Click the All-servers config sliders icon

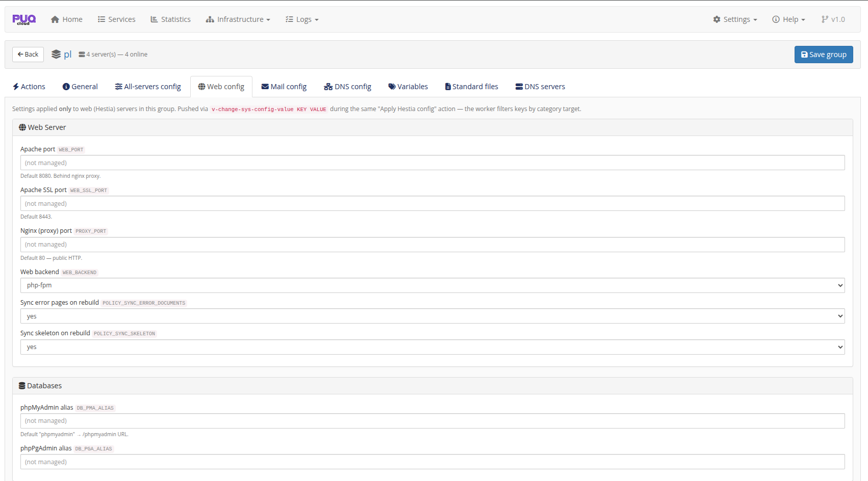coord(118,87)
